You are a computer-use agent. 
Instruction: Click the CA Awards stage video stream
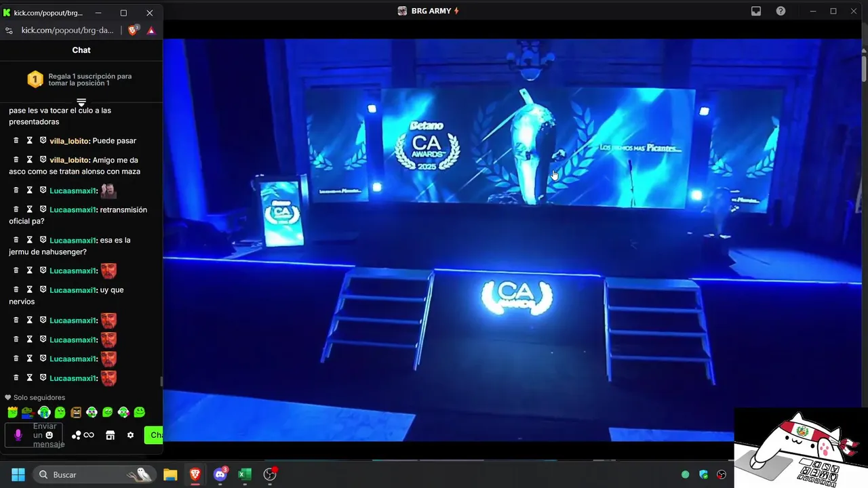(512, 239)
